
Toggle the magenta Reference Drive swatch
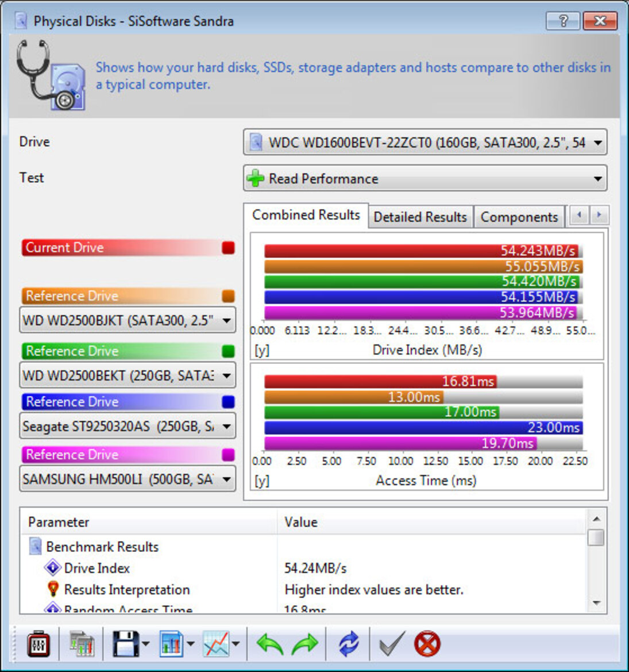coord(228,455)
